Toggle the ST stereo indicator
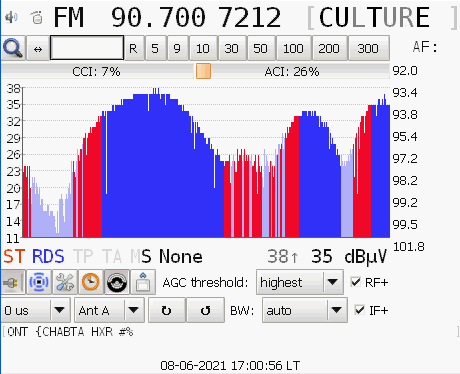This screenshot has width=460, height=374. pos(14,257)
